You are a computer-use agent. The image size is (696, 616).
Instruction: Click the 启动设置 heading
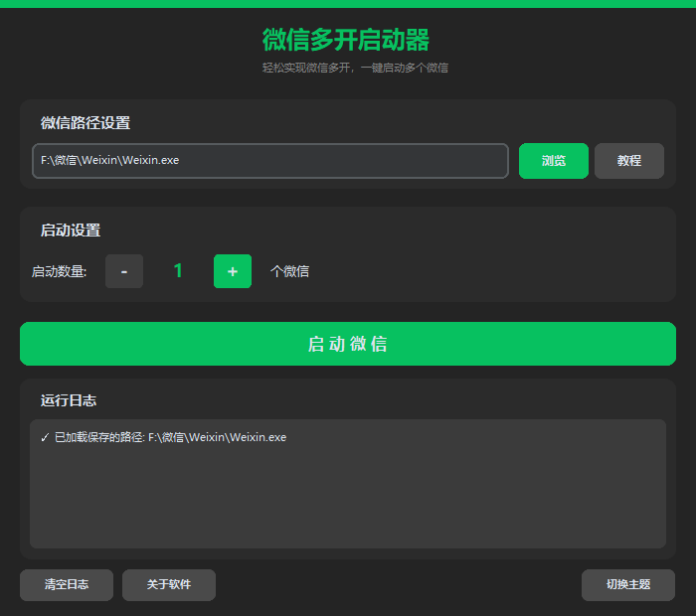click(x=71, y=231)
